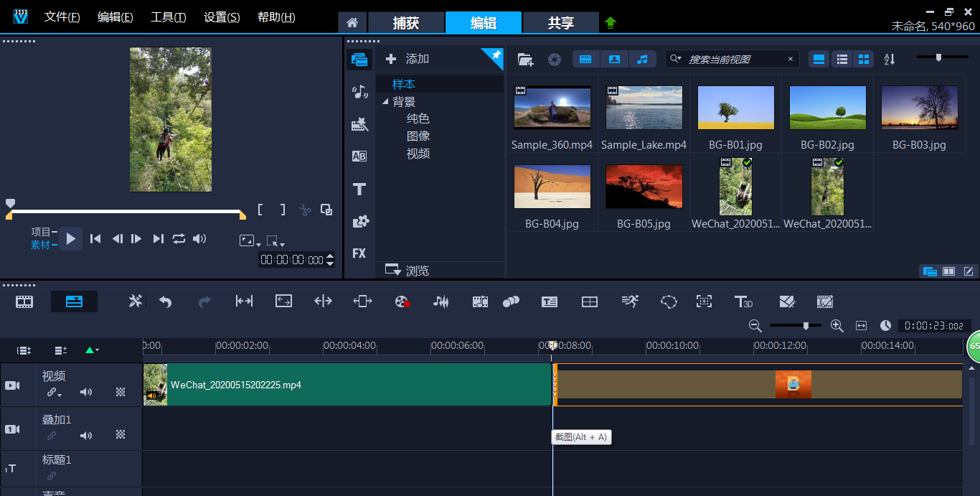
Task: Select the 纯色 tree item
Action: (418, 118)
